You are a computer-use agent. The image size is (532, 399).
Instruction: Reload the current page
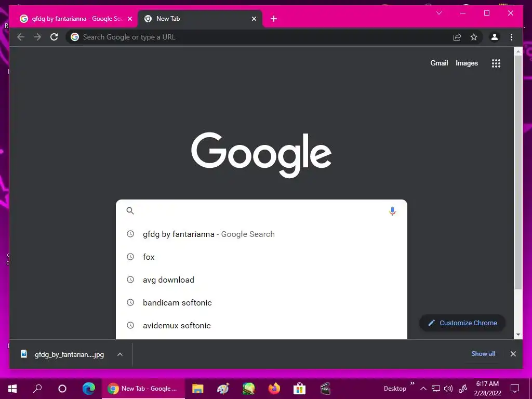coord(54,37)
